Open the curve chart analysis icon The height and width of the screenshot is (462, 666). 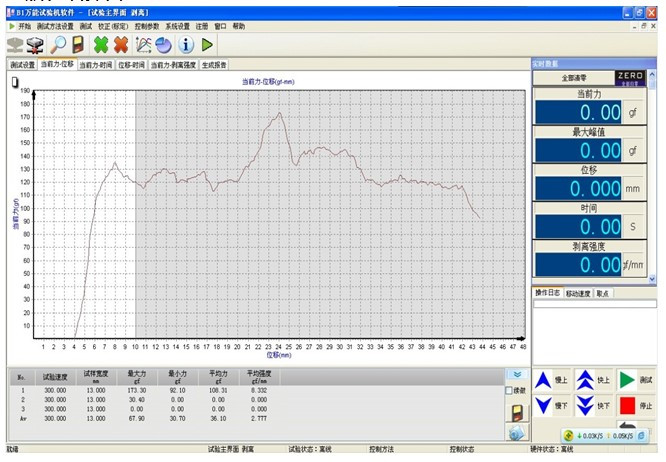click(144, 44)
